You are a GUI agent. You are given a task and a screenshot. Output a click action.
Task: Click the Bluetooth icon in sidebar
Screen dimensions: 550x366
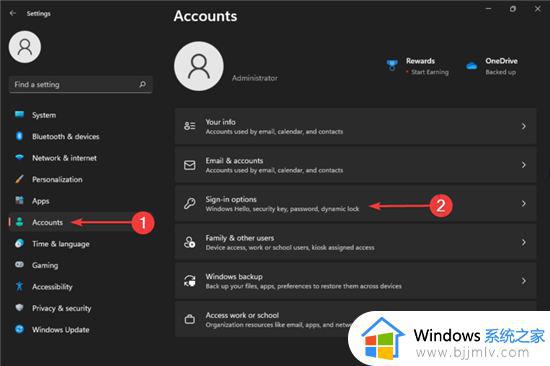pos(19,136)
